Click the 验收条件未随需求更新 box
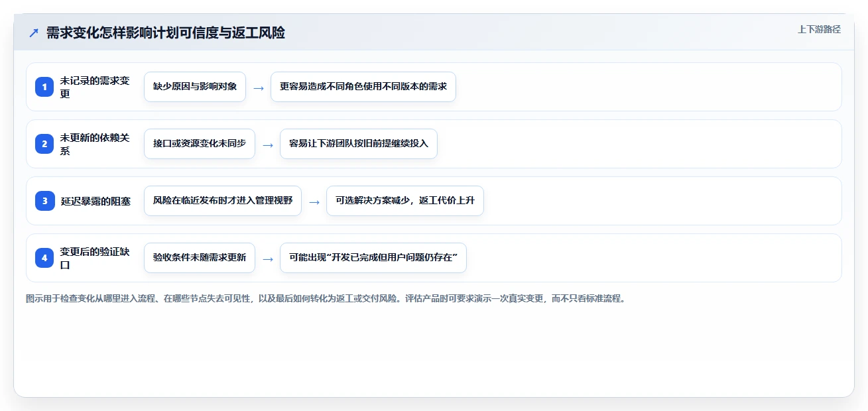Screen dimensions: 868x411 pos(200,258)
